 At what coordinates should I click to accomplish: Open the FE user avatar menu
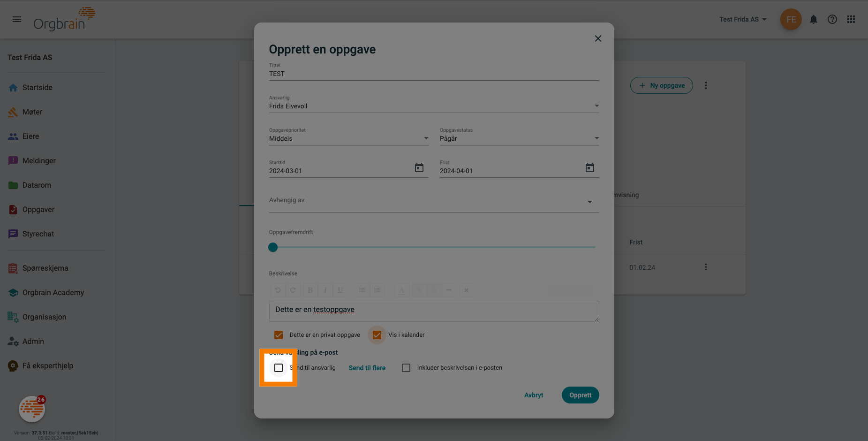(x=791, y=19)
